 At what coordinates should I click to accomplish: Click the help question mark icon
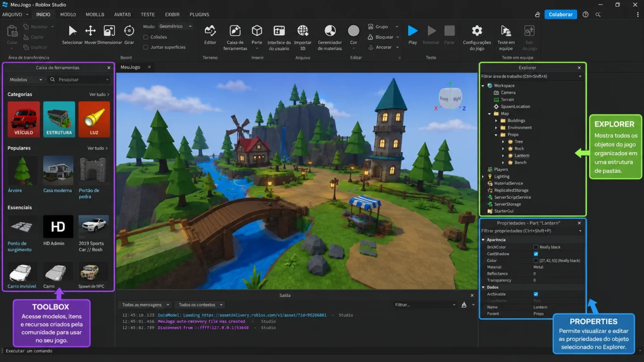[585, 15]
